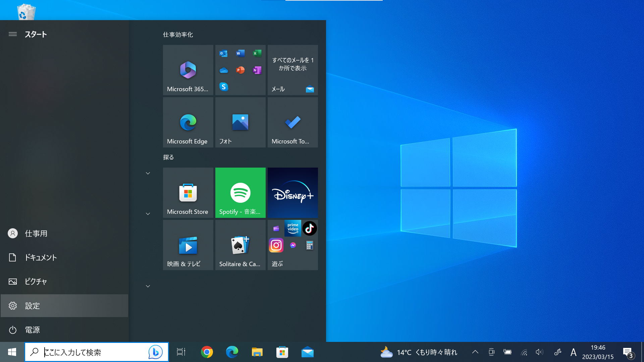Launch OneNote from the Office folder tile

pyautogui.click(x=257, y=70)
